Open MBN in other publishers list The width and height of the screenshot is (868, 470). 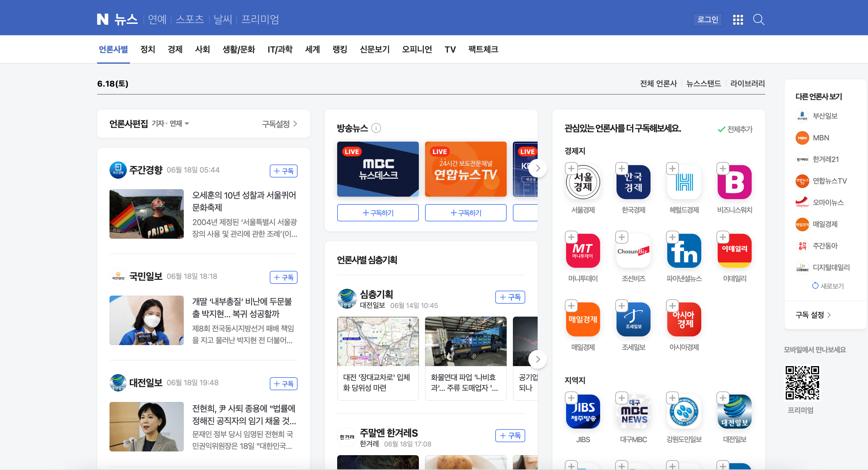pos(812,138)
